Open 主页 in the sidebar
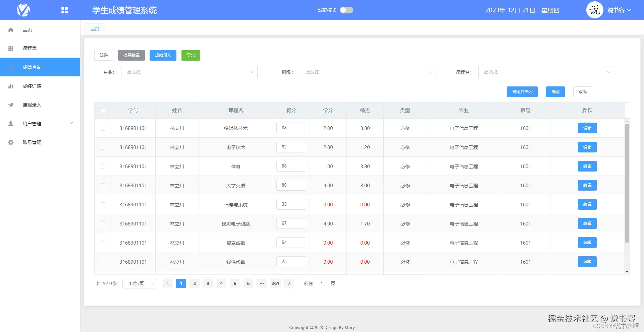 coord(40,30)
